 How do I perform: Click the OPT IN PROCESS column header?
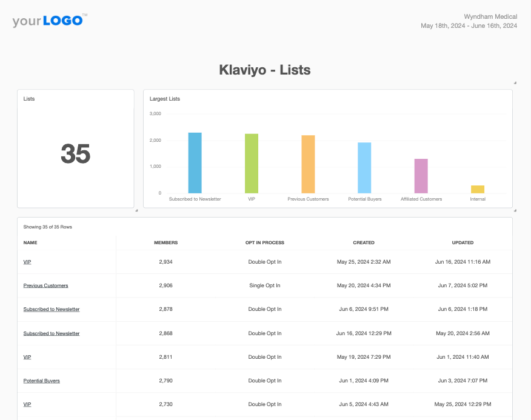[x=265, y=242]
